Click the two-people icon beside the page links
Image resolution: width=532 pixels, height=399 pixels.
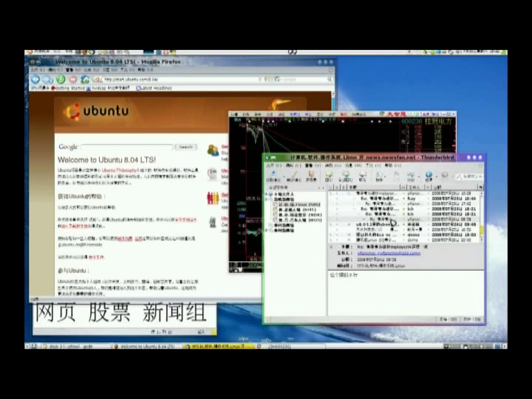(213, 150)
